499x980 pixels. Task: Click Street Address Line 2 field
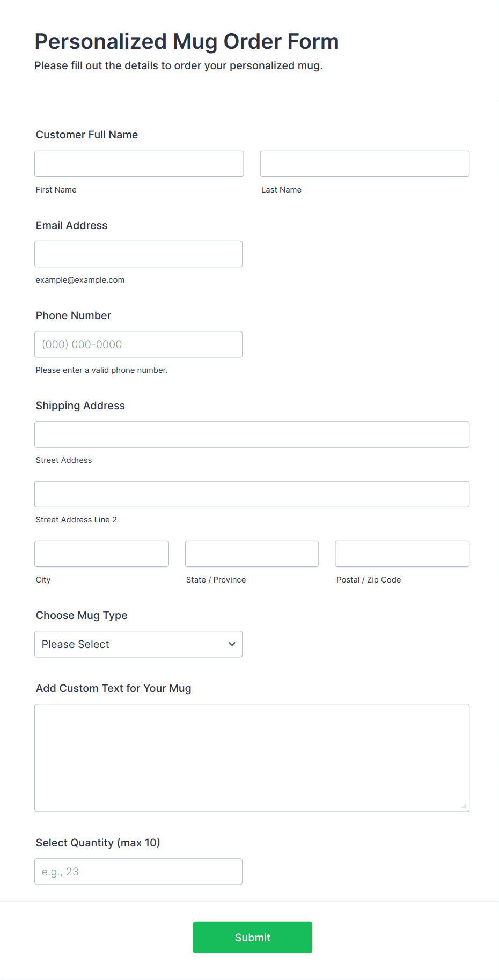point(252,494)
